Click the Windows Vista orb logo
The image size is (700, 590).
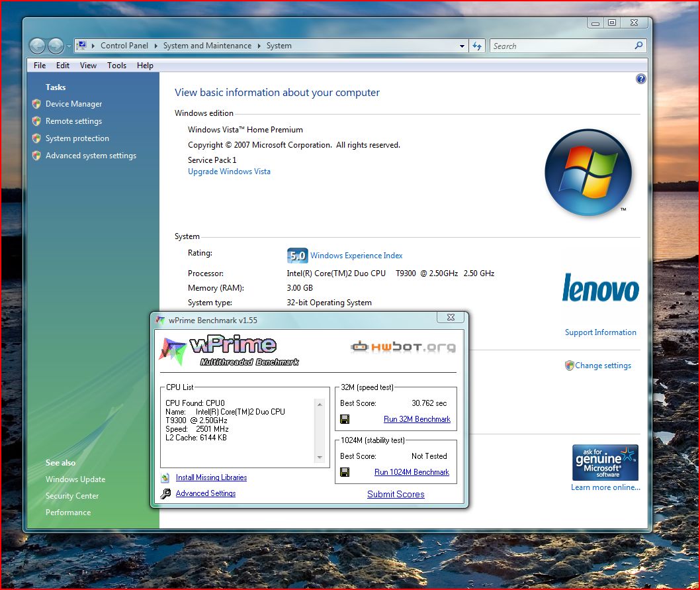pos(588,173)
